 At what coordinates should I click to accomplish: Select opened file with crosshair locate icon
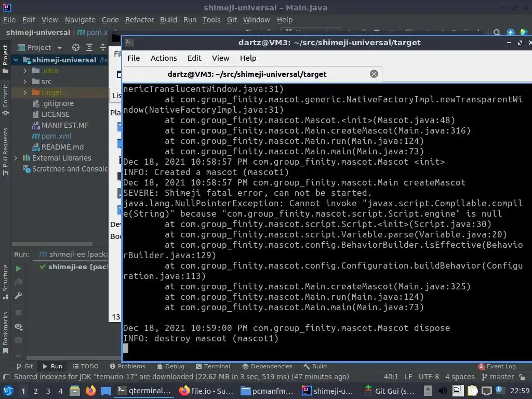[76, 47]
